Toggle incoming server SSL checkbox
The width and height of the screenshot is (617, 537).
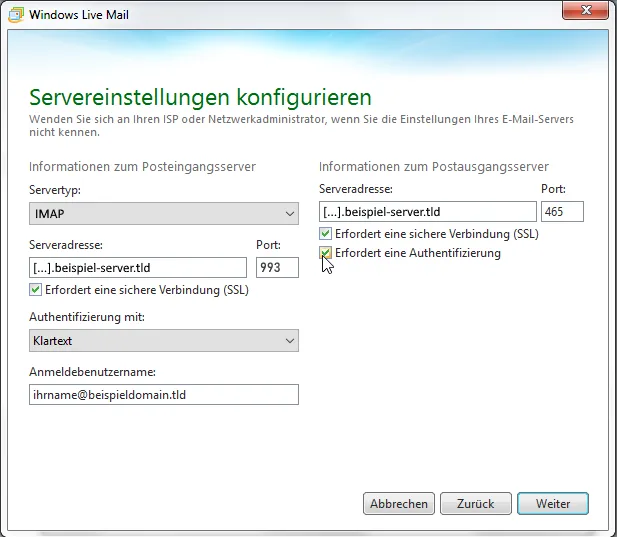pyautogui.click(x=35, y=290)
